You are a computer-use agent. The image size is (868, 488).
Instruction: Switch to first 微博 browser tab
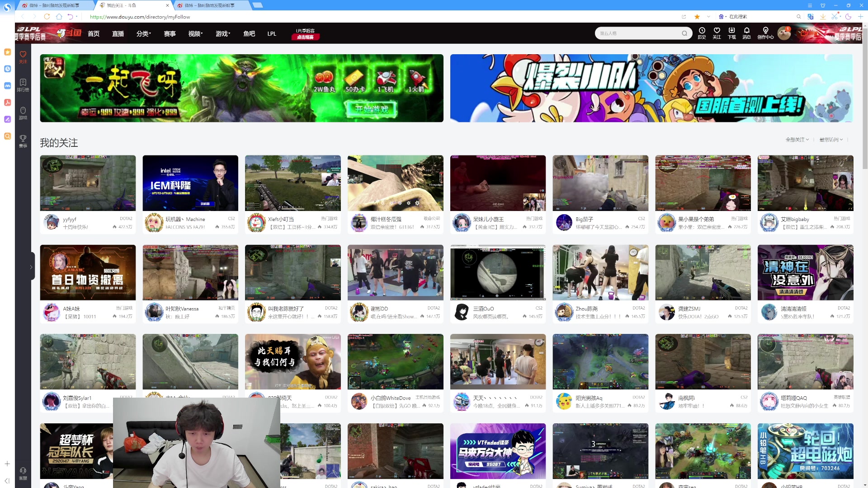(x=54, y=5)
